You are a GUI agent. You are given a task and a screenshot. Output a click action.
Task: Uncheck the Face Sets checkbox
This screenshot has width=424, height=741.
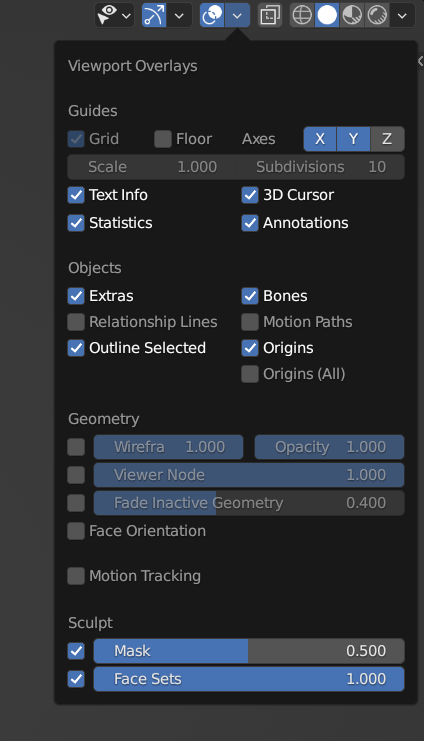tap(76, 679)
